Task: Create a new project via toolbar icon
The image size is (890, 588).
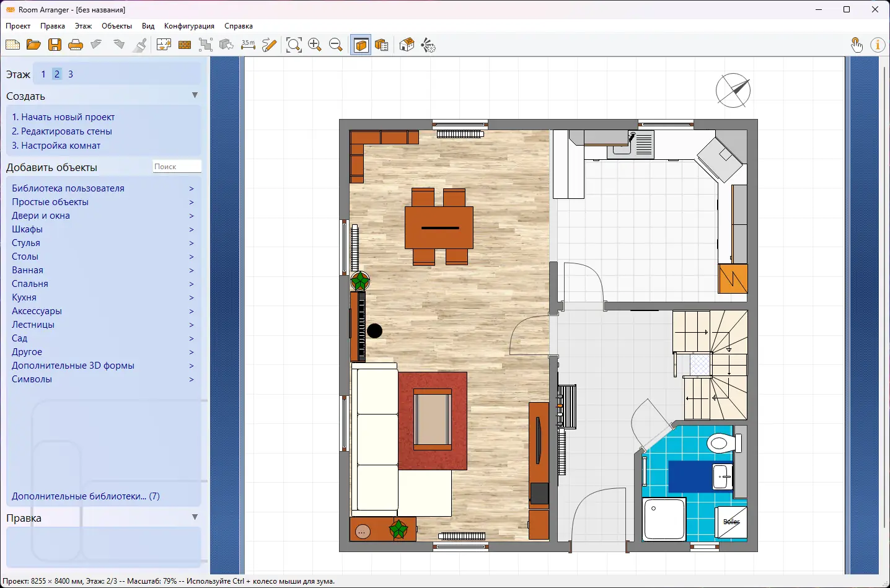Action: pyautogui.click(x=12, y=45)
